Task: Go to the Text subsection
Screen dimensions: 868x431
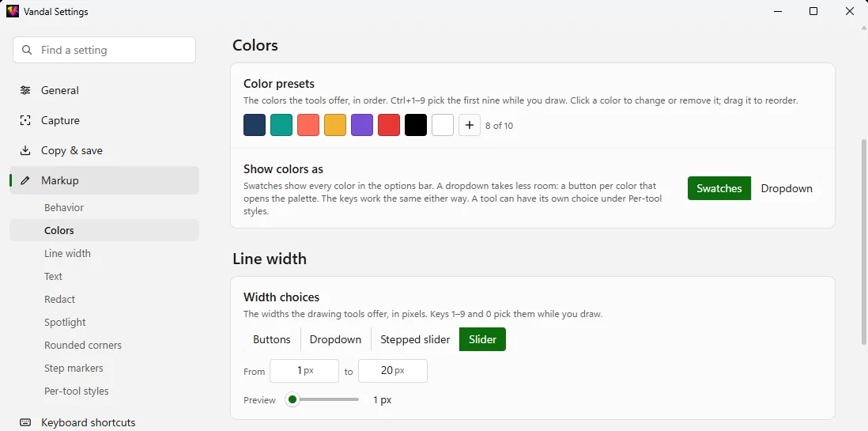Action: (104, 277)
